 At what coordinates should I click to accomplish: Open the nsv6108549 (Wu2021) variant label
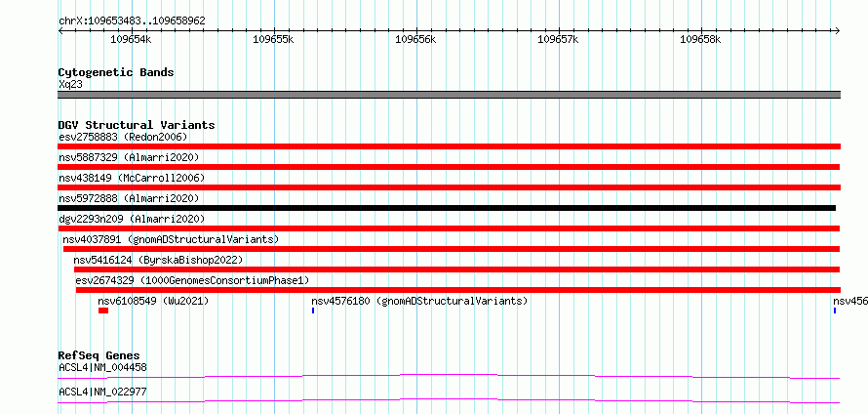point(153,301)
